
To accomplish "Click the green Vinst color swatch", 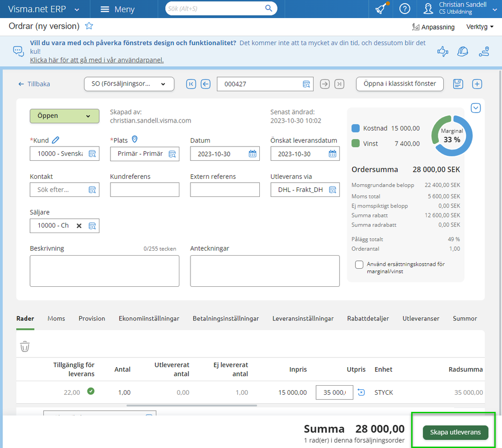I will [x=355, y=143].
